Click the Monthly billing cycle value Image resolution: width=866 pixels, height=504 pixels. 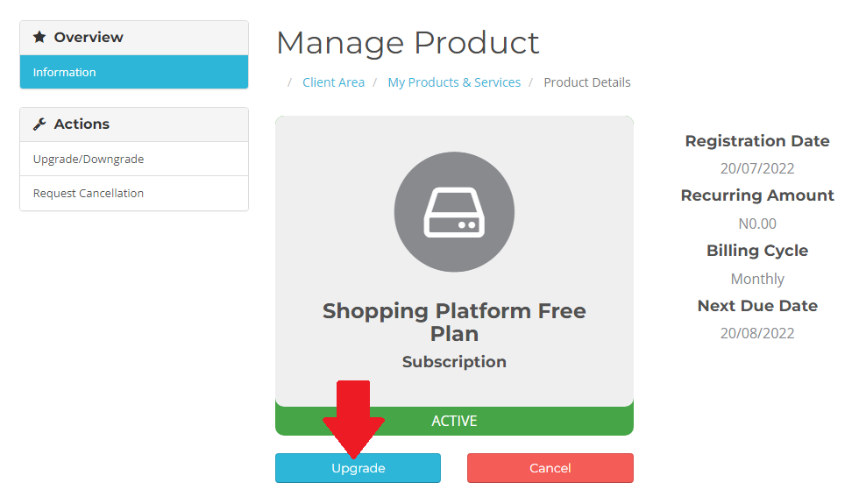click(x=757, y=279)
